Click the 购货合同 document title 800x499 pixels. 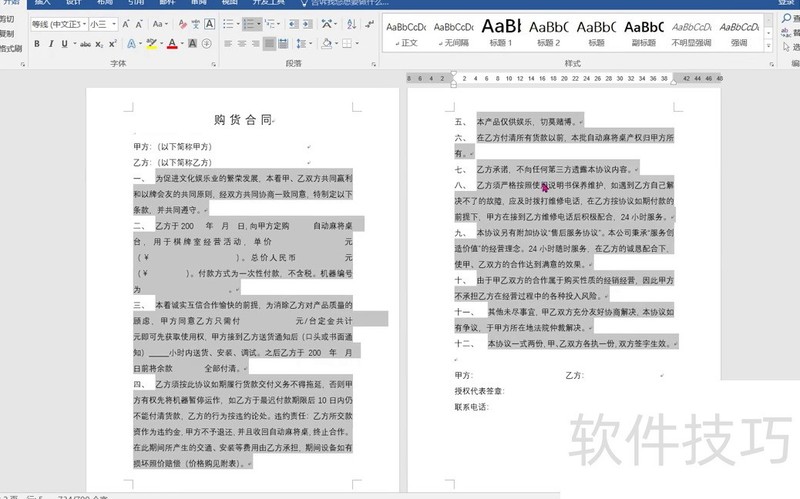coord(243,120)
